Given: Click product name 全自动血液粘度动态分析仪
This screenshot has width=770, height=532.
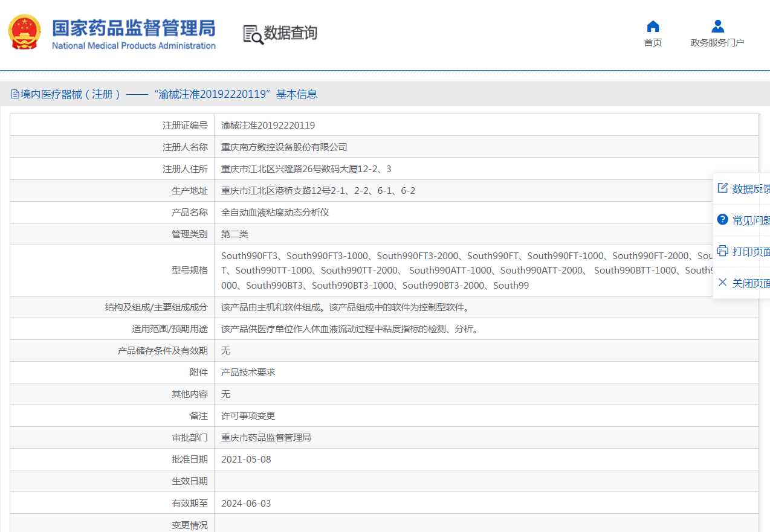Looking at the screenshot, I should 275,213.
